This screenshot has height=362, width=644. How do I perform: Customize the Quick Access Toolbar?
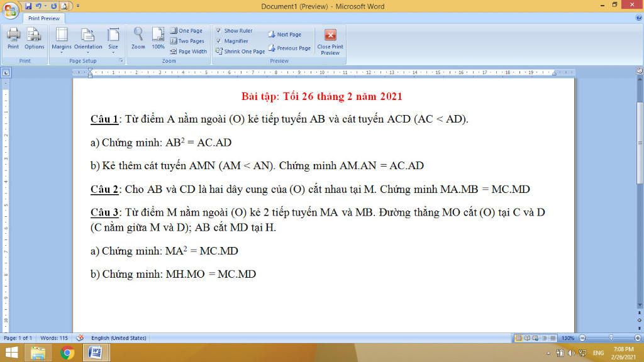pyautogui.click(x=78, y=6)
